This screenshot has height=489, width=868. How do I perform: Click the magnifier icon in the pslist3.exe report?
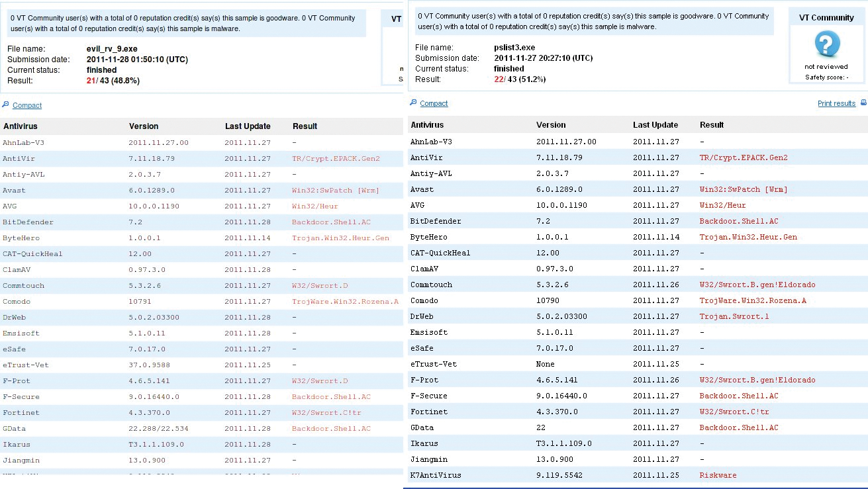pyautogui.click(x=413, y=103)
